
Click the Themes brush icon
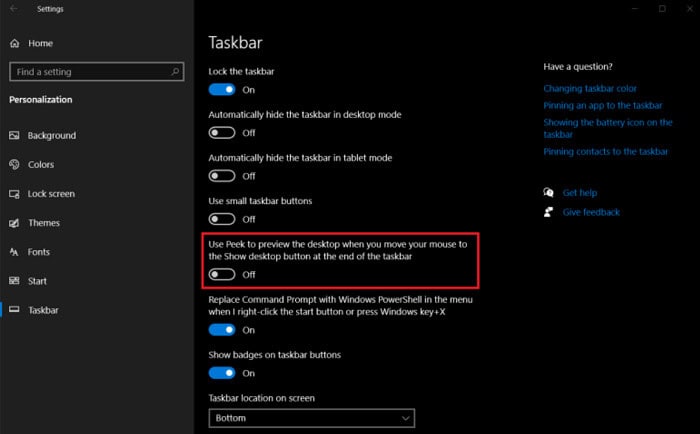coord(14,223)
